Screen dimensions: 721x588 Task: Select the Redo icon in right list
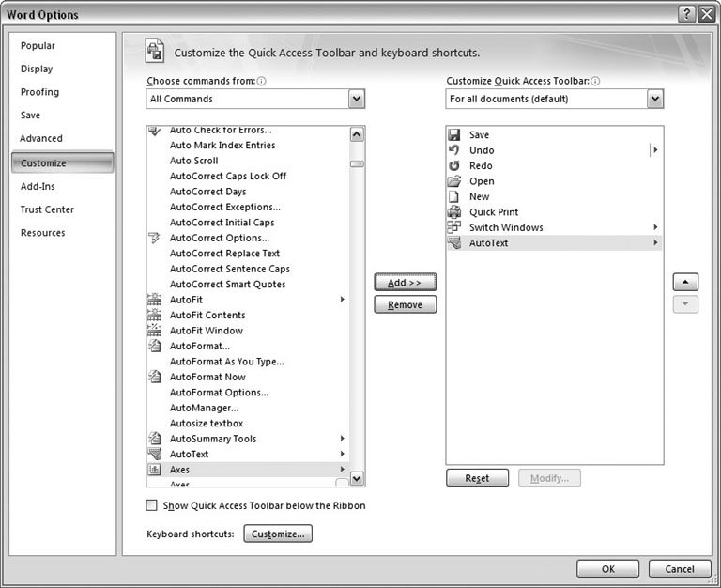point(454,166)
